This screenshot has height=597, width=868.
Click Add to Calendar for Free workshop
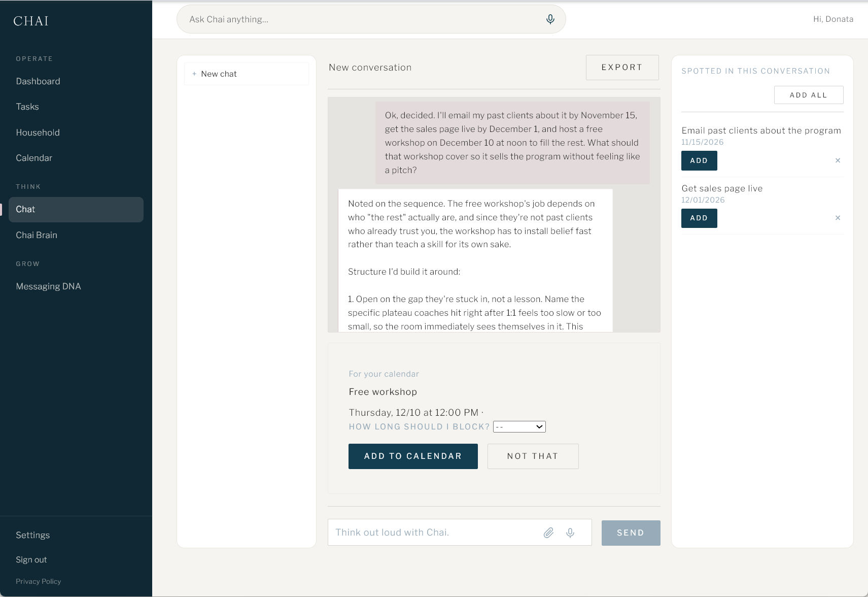point(413,456)
